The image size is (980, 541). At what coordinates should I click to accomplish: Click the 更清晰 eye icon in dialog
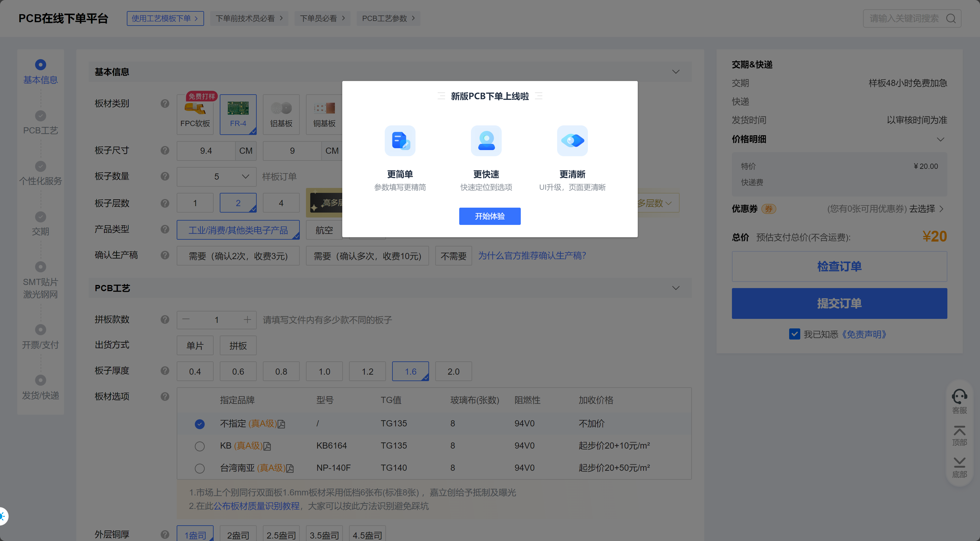coord(572,141)
